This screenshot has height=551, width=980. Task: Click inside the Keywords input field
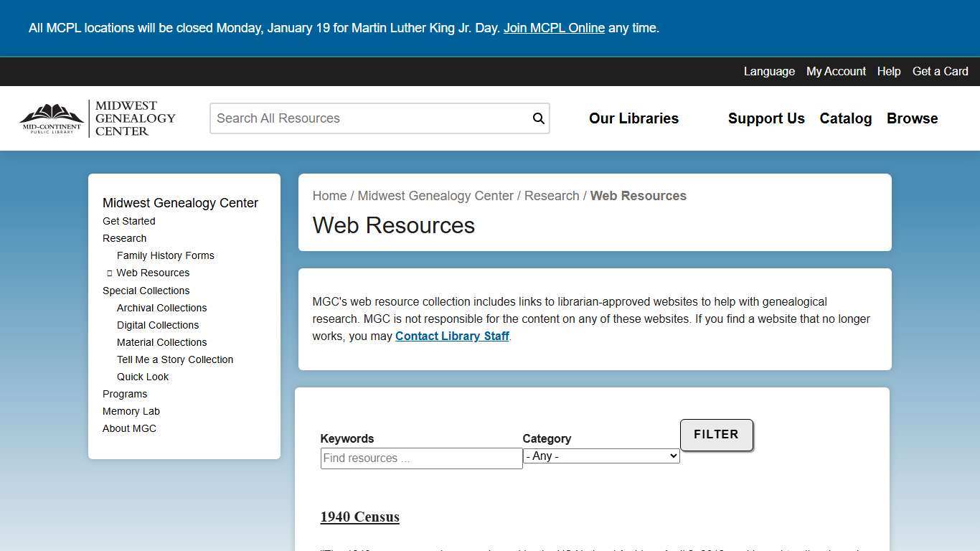pyautogui.click(x=421, y=458)
